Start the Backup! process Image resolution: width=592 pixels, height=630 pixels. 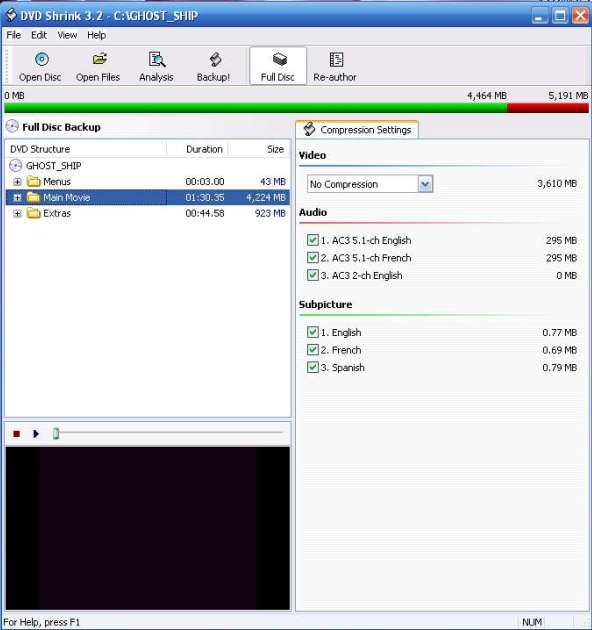pyautogui.click(x=213, y=66)
